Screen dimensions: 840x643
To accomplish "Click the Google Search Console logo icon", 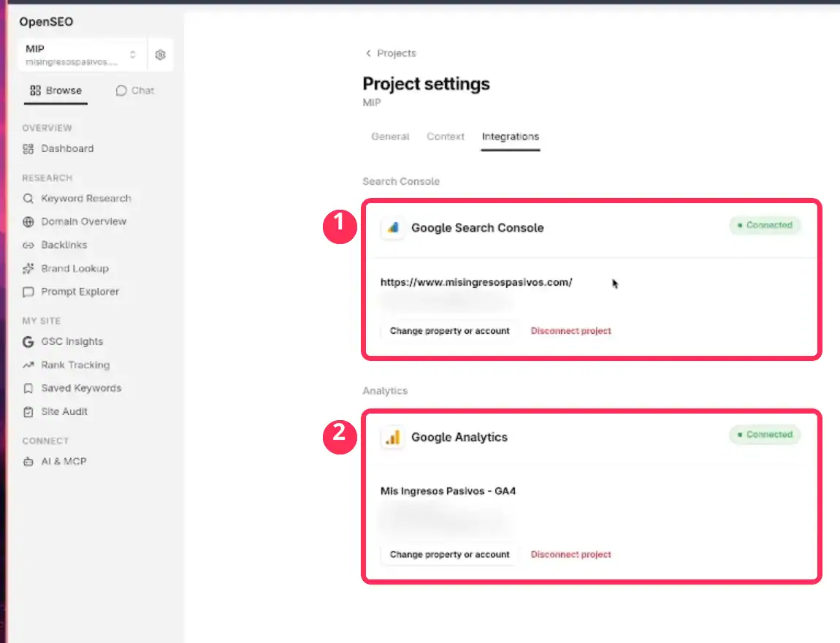I will point(393,228).
